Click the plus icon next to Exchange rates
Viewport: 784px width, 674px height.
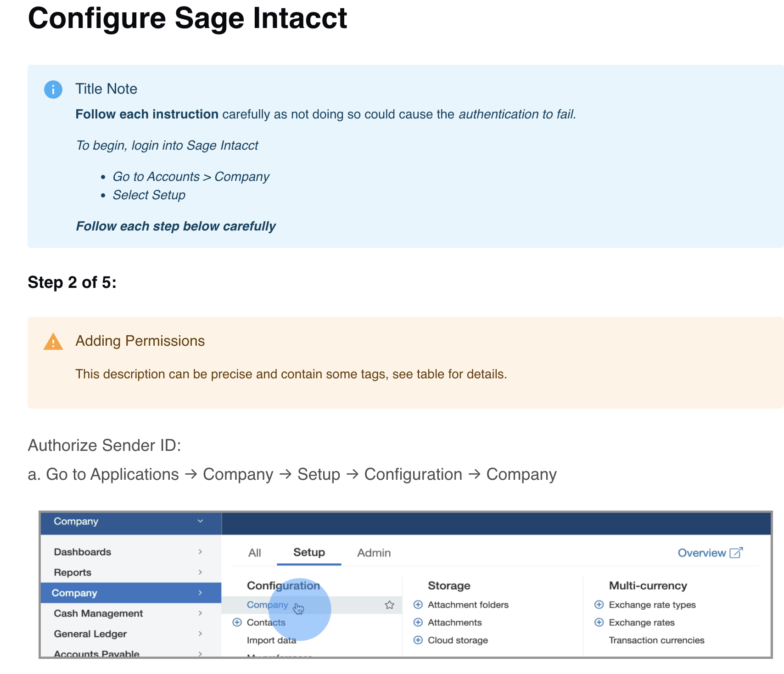(x=599, y=622)
